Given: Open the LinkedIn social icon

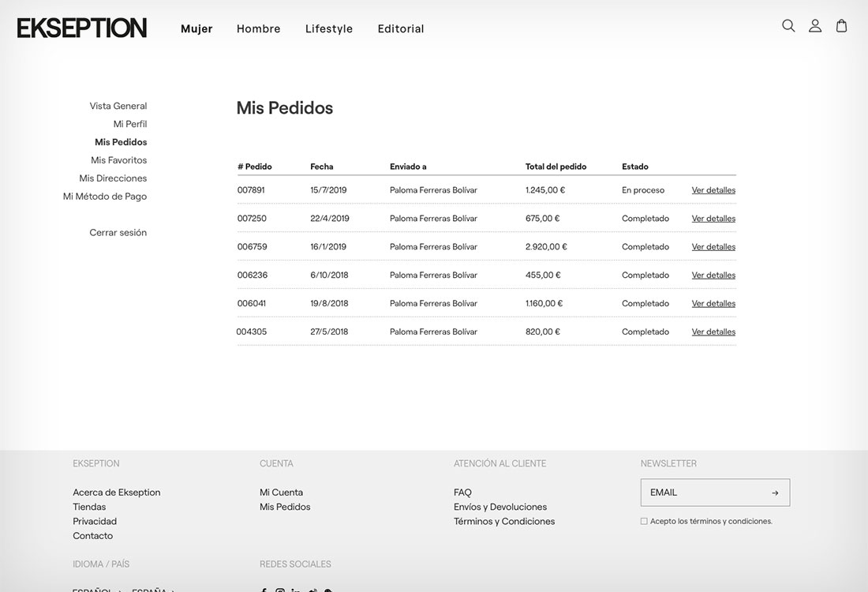Looking at the screenshot, I should click(x=296, y=590).
